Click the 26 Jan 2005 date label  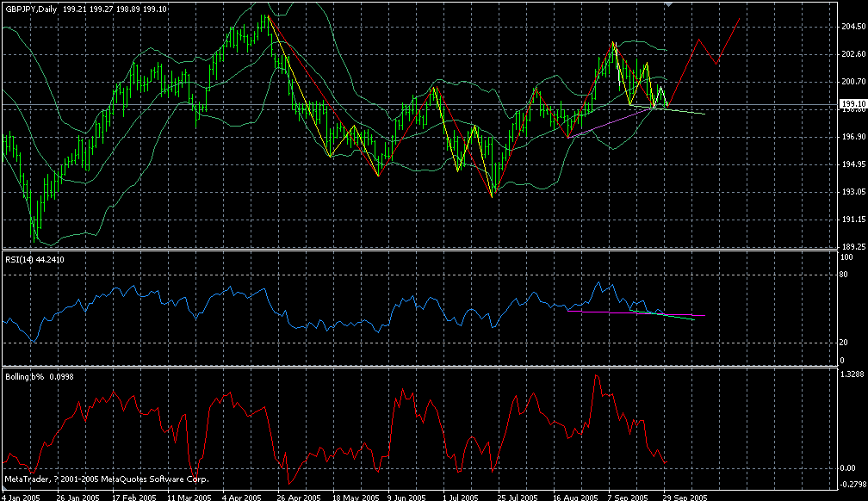click(78, 497)
